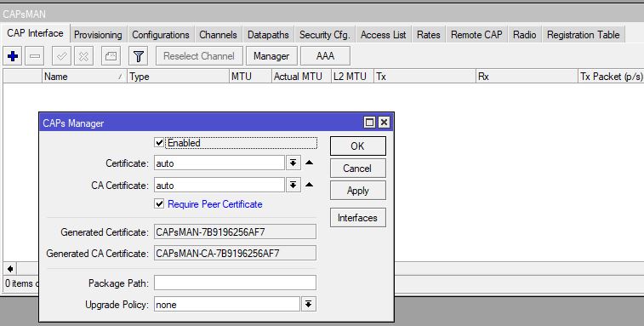Open the Certificate dropdown list
This screenshot has width=644, height=326.
point(293,163)
